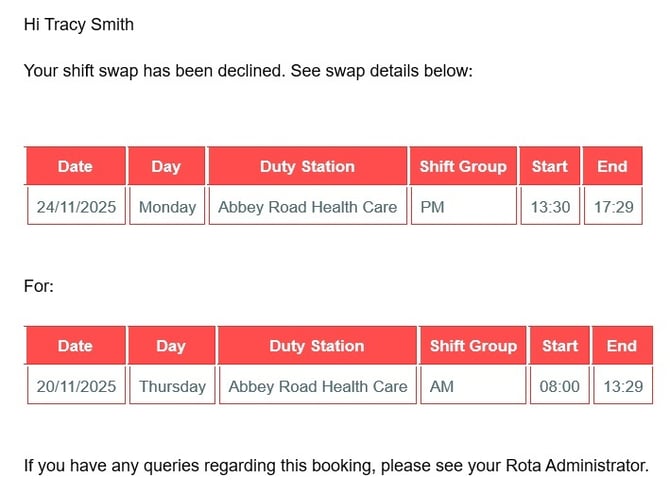Viewport: 670px width, 494px height.
Task: Select the 17:29 end time cell
Action: [612, 207]
